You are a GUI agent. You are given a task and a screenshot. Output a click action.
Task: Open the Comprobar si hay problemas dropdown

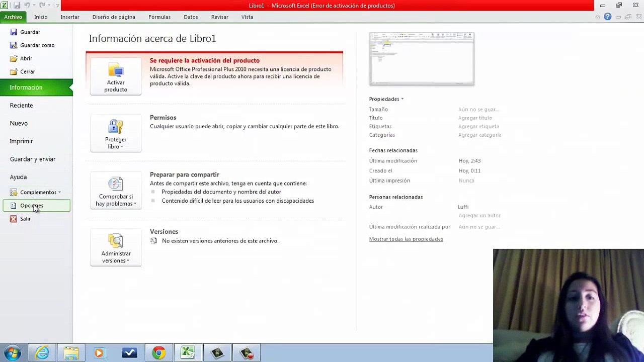(x=116, y=191)
